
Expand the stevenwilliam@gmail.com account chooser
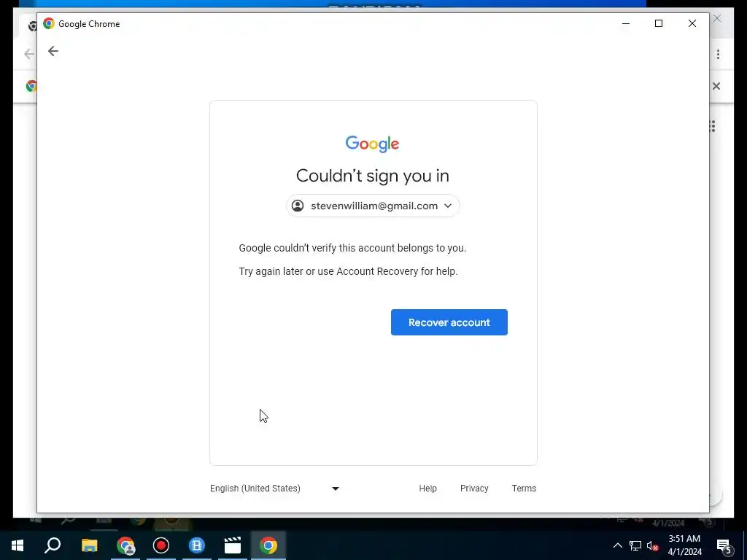point(373,206)
